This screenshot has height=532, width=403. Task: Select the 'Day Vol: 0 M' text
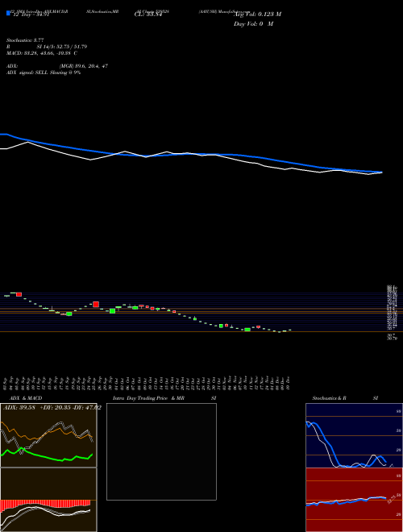coord(253,24)
